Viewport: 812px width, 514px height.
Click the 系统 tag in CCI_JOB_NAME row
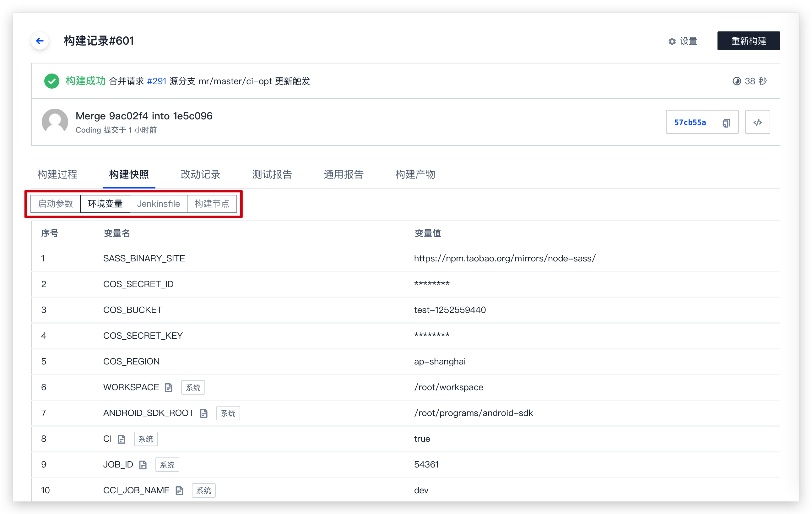204,490
